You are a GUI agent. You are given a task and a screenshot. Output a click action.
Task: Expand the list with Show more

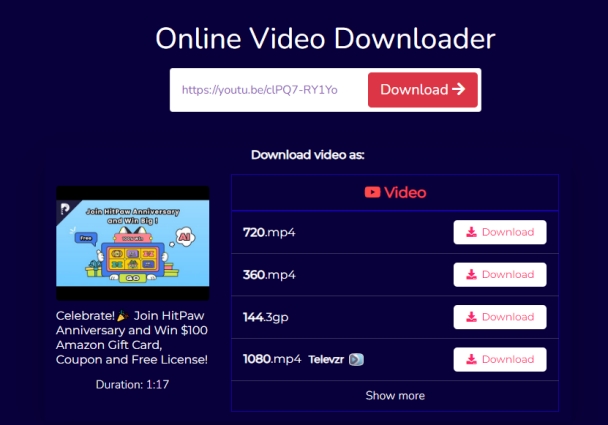[x=395, y=396]
